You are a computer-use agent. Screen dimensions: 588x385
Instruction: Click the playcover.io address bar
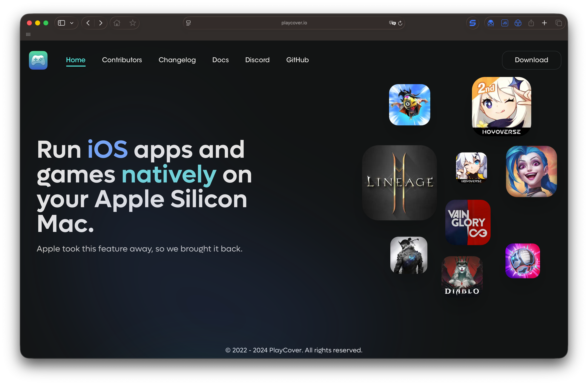coord(294,23)
